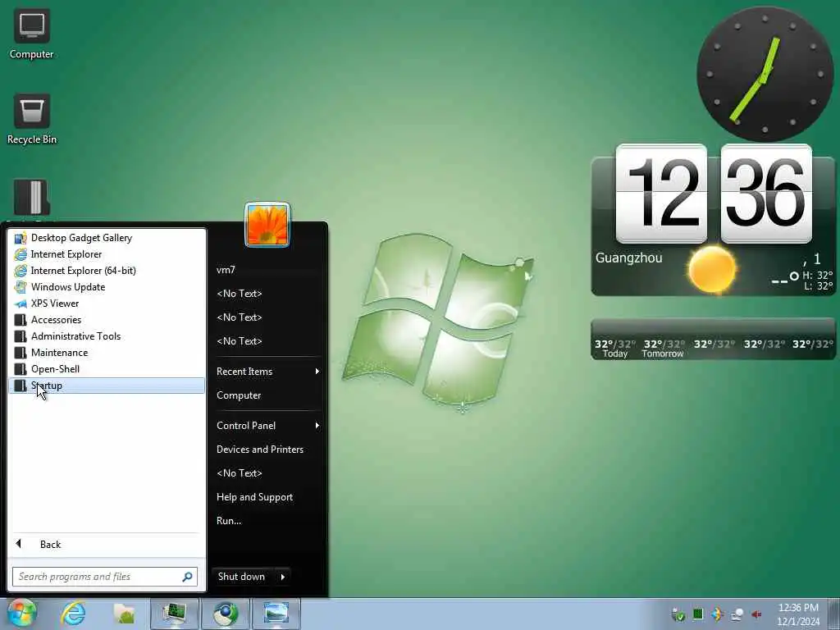840x630 pixels.
Task: Click the <No Text> entry below Devices and Printers
Action: (267, 473)
